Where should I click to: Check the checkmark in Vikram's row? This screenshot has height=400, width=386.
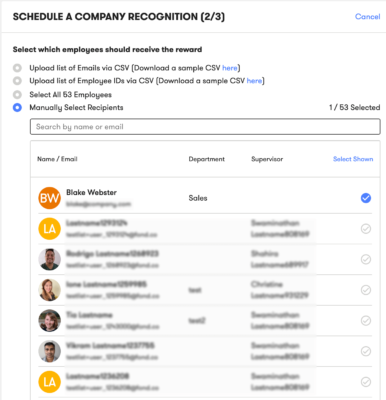click(x=366, y=351)
